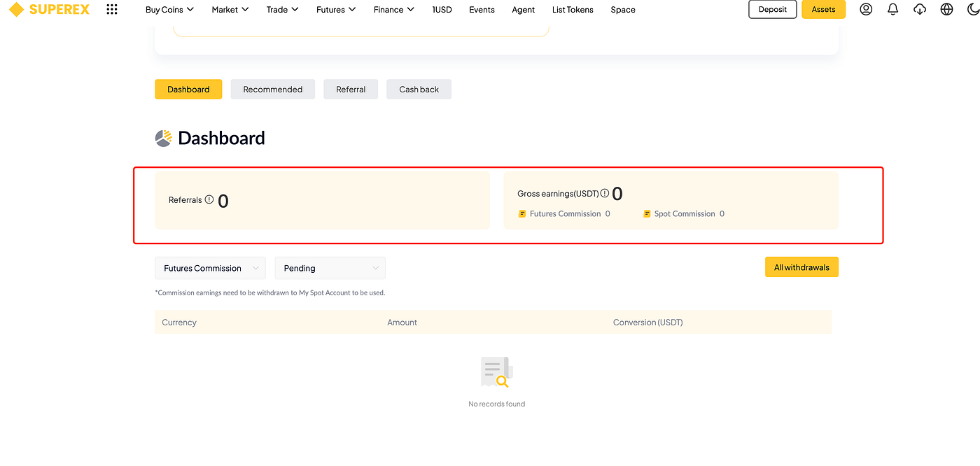
Task: Open the user profile icon
Action: pos(866,9)
